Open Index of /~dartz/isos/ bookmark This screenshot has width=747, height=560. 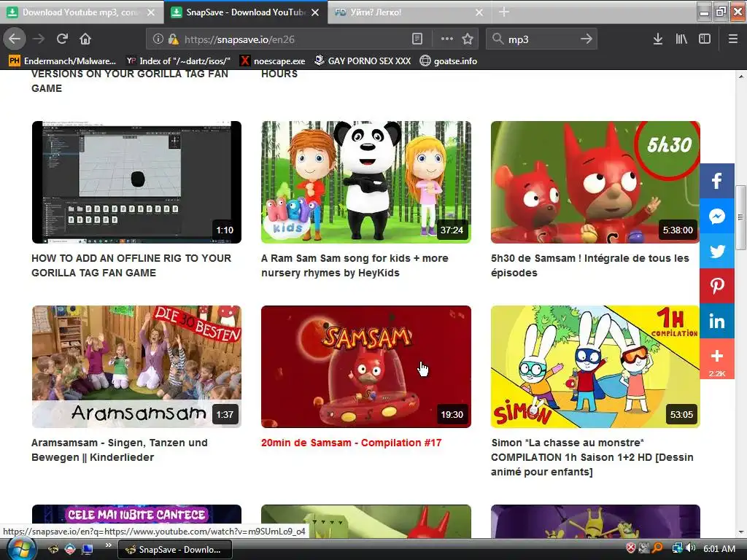178,61
